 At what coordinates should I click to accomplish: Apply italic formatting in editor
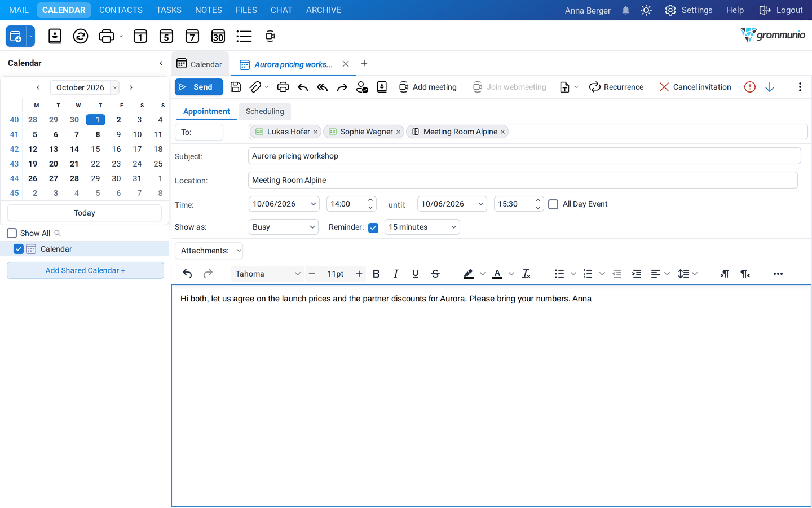tap(396, 274)
